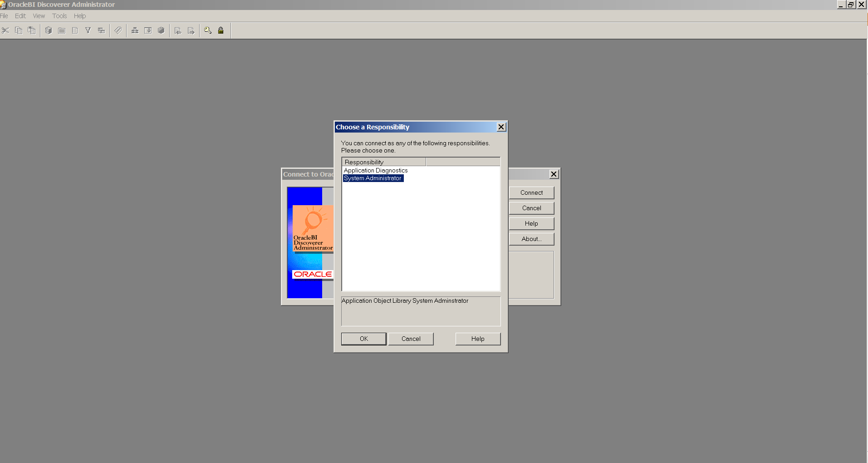This screenshot has width=868, height=463.
Task: Click the price tag icon in toolbar
Action: pyautogui.click(x=118, y=30)
